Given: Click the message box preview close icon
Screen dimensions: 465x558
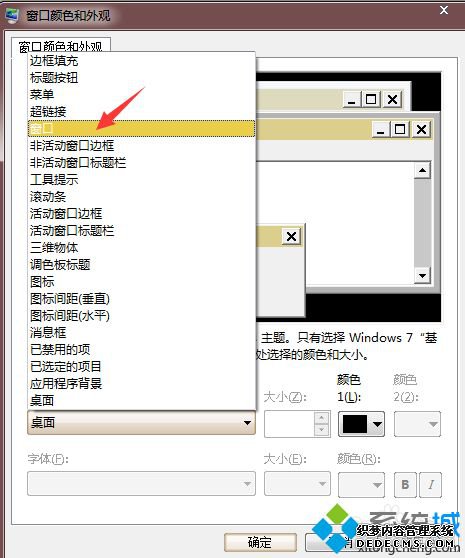Looking at the screenshot, I should tap(291, 236).
